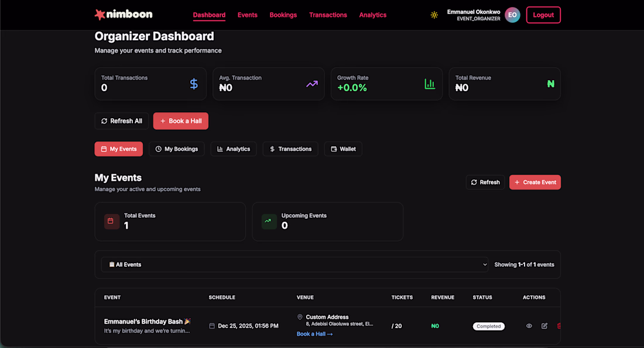Click the green ₦0 revenue cell
Viewport: 644px width, 348px height.
click(435, 326)
